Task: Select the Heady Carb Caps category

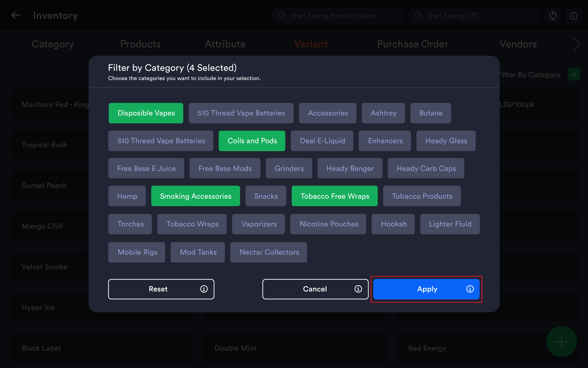Action: [426, 168]
